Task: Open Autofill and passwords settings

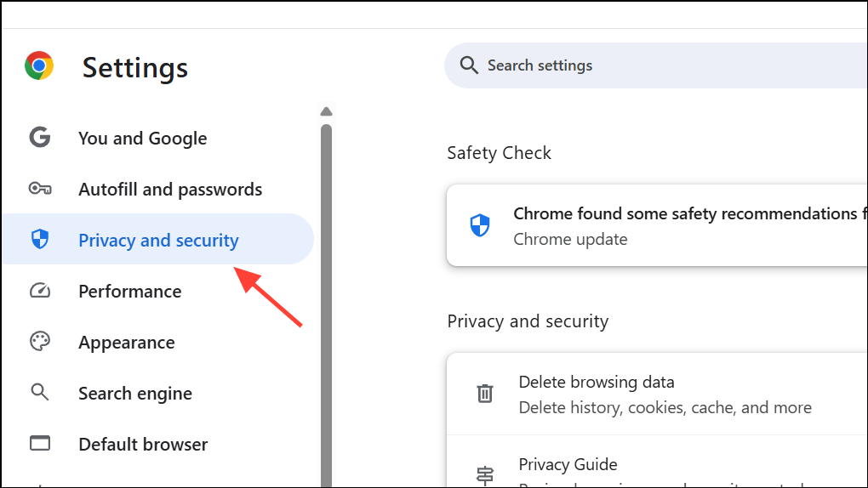Action: pyautogui.click(x=170, y=190)
